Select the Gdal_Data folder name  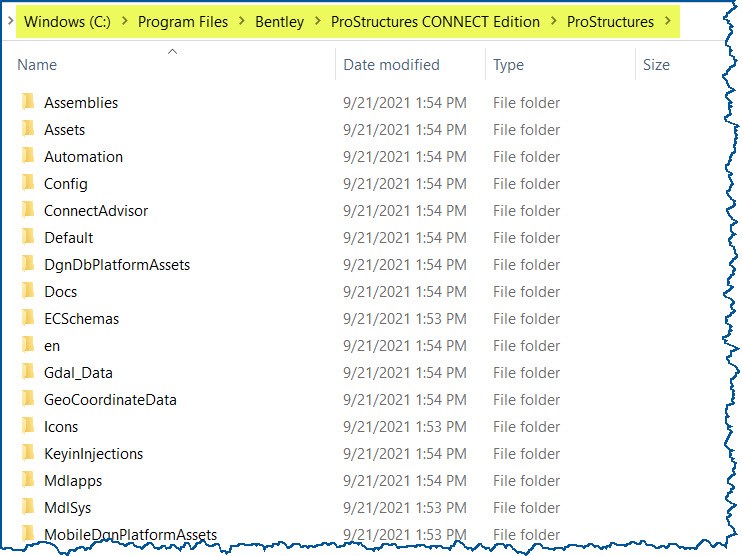78,372
